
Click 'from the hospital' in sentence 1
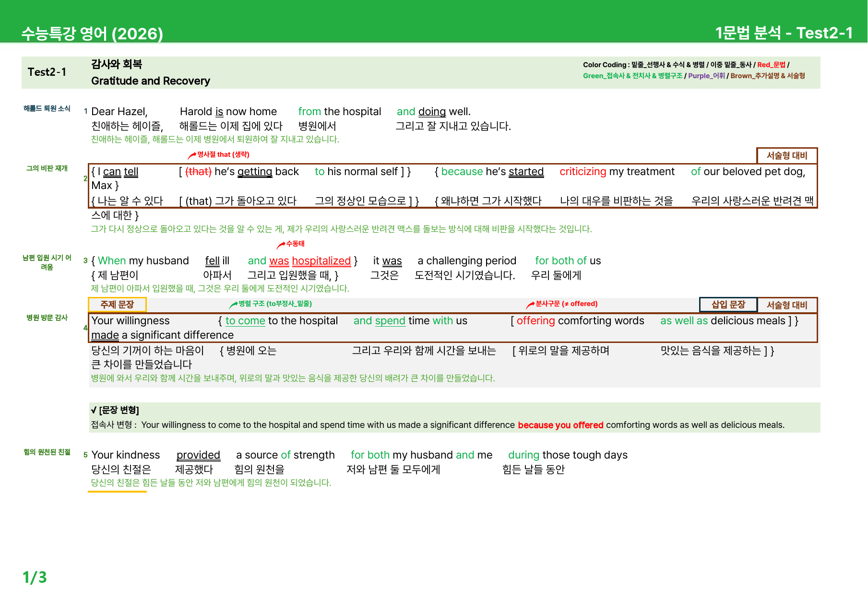coord(340,111)
